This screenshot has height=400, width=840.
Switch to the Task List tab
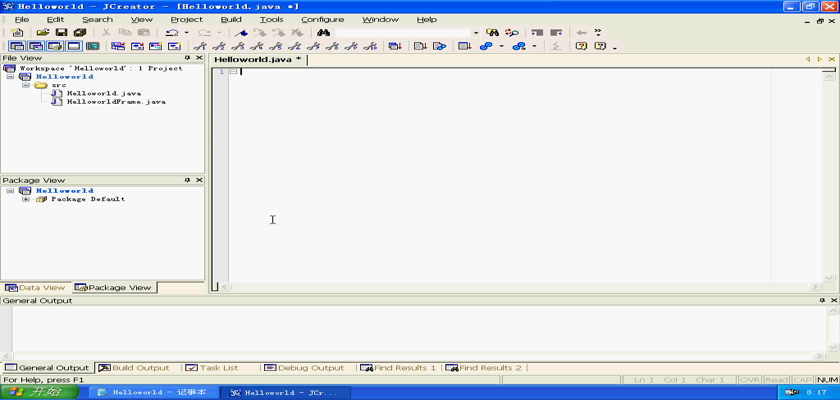pos(212,368)
